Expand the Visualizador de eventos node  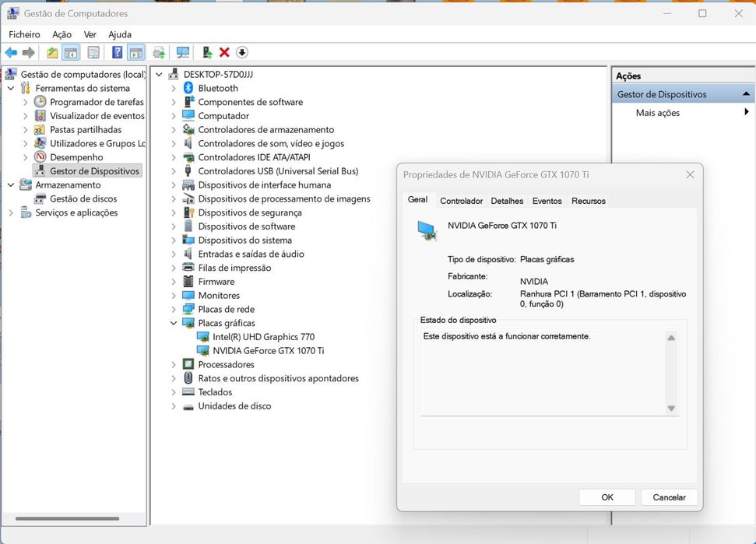coord(26,116)
